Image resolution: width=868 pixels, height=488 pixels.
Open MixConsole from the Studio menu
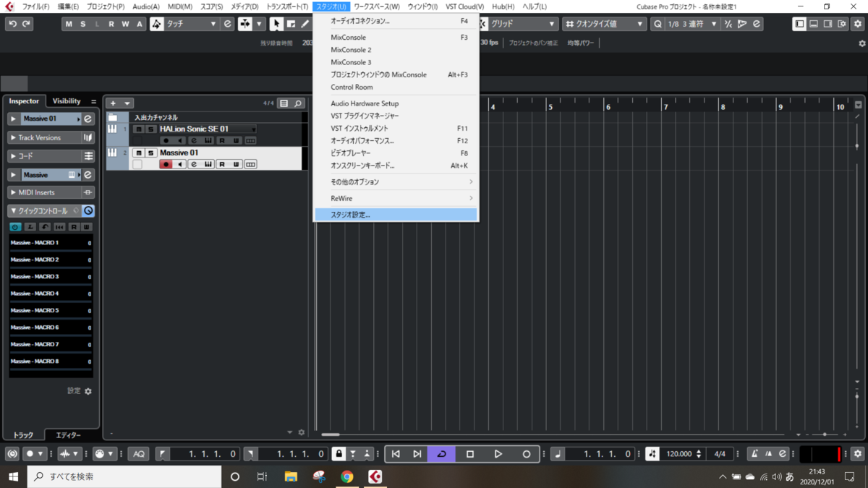396,38
